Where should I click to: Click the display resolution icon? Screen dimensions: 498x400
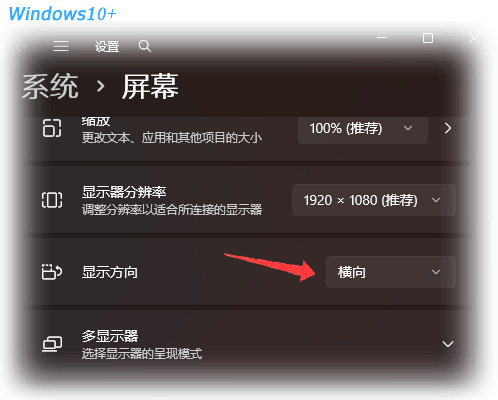point(52,200)
